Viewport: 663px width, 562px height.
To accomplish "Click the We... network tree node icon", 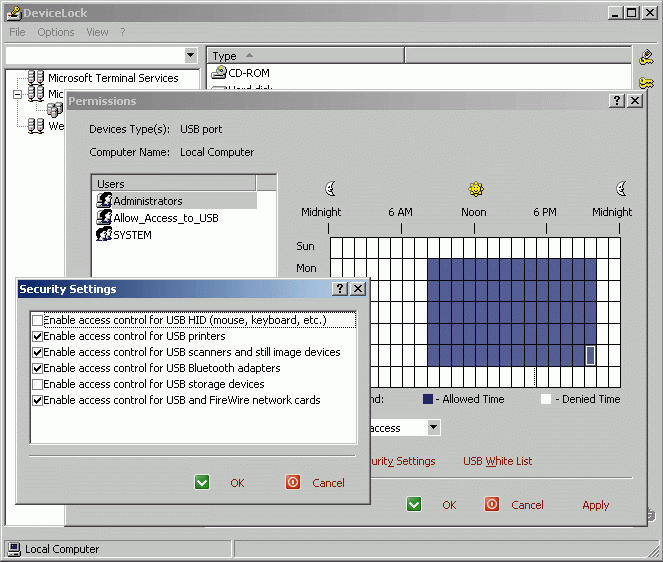I will point(36,125).
